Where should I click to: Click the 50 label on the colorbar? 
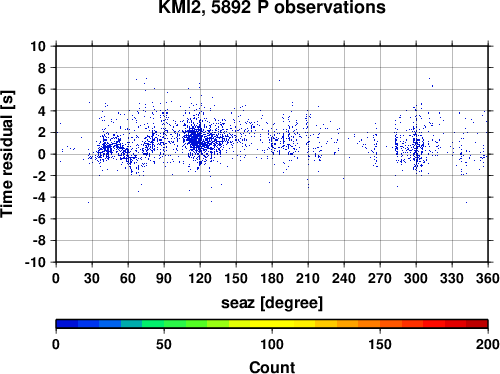click(164, 344)
